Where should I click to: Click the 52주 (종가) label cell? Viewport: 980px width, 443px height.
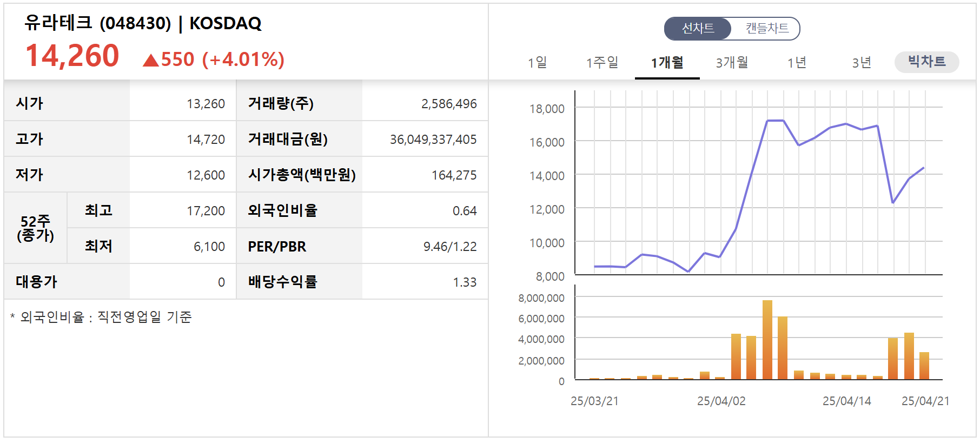coord(36,228)
